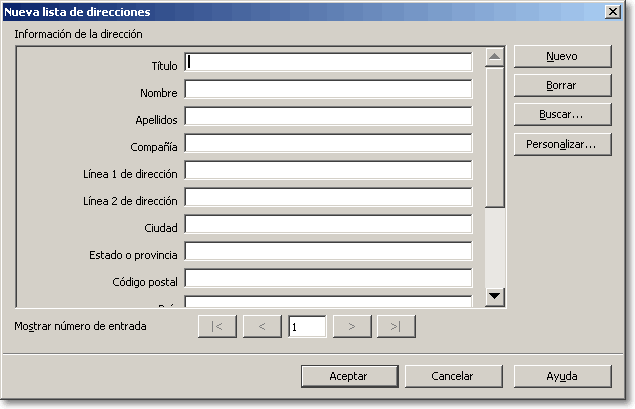The image size is (635, 409).
Task: Click the Cancelar button
Action: click(454, 376)
